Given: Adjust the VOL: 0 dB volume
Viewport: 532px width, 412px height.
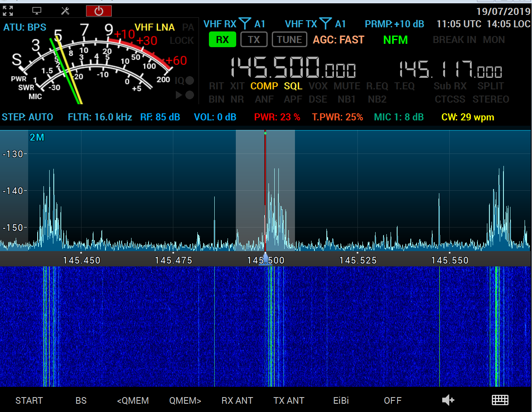Looking at the screenshot, I should point(215,117).
